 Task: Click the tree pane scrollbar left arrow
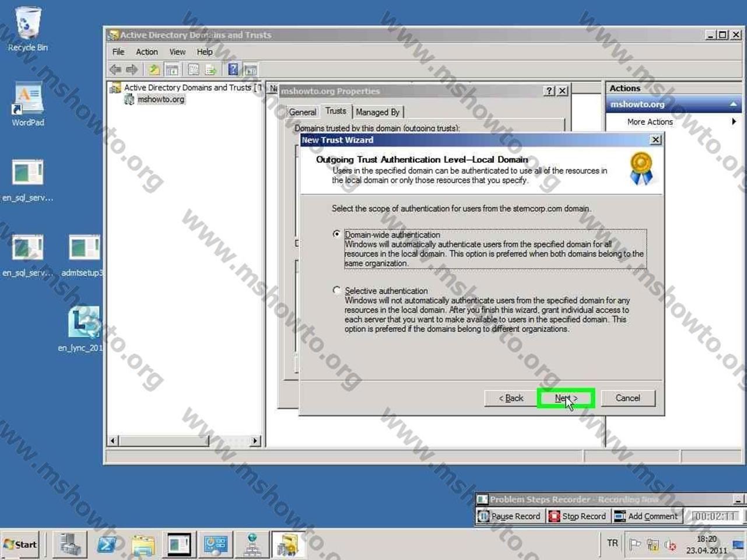coord(114,441)
